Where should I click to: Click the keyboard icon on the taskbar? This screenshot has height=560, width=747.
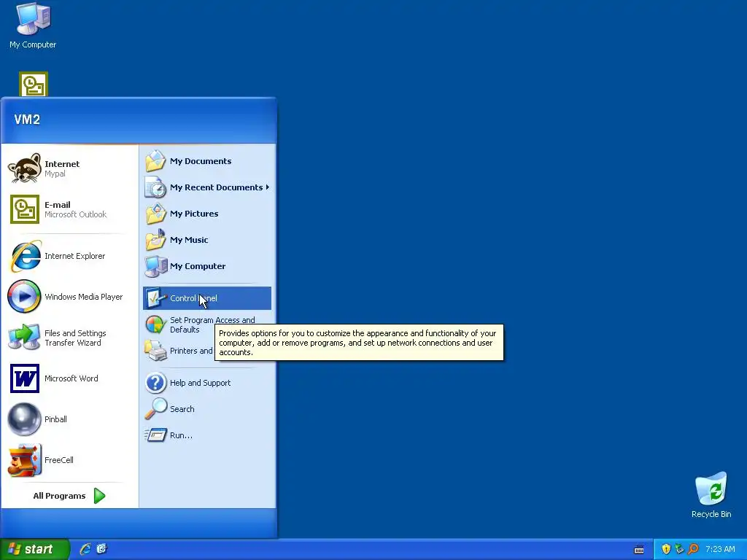click(639, 550)
